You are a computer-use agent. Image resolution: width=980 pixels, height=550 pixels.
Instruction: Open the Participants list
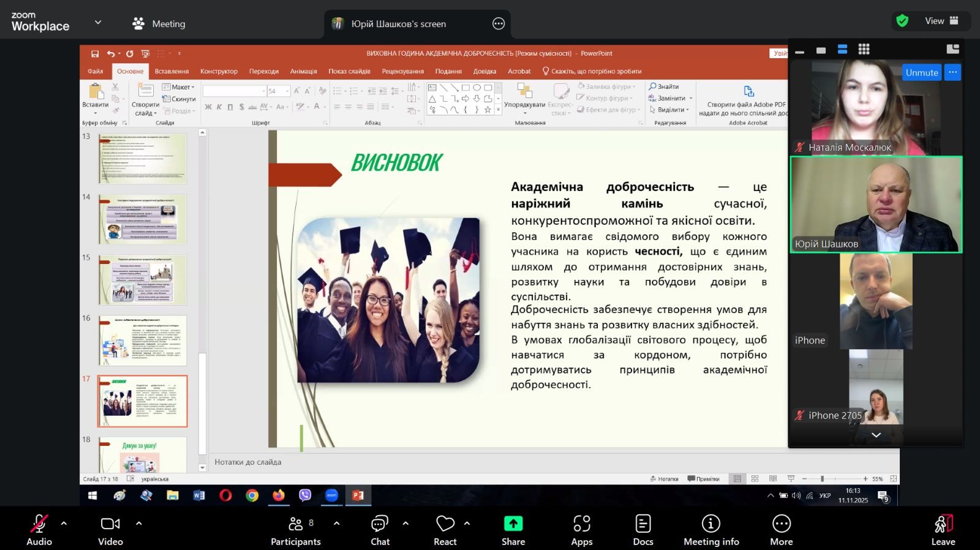[x=296, y=530]
